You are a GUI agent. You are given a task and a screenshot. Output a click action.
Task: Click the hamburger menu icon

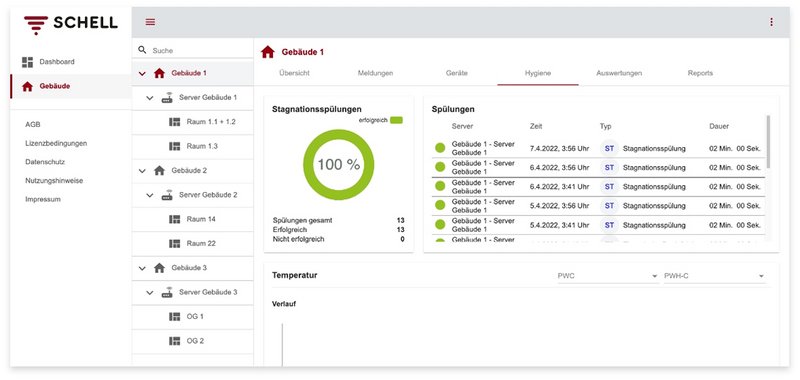[150, 22]
